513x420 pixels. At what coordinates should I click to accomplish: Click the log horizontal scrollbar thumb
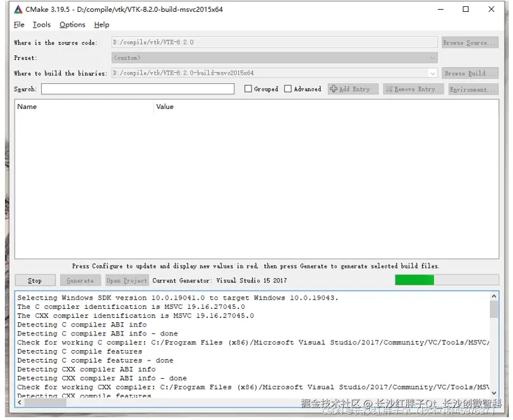tap(45, 403)
